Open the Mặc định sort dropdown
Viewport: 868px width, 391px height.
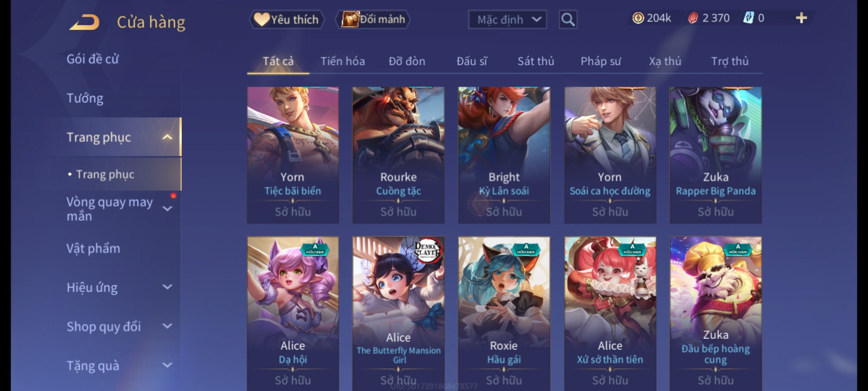coord(507,20)
